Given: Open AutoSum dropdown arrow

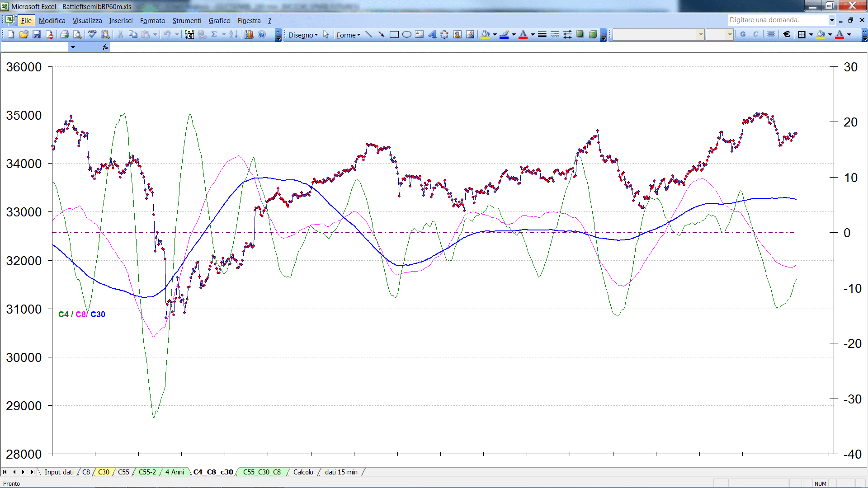Looking at the screenshot, I should pyautogui.click(x=223, y=34).
